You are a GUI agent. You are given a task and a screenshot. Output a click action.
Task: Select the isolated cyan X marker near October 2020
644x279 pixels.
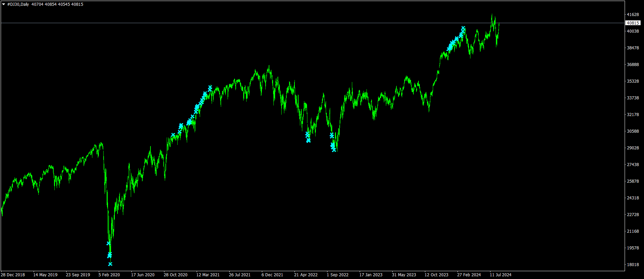point(173,135)
